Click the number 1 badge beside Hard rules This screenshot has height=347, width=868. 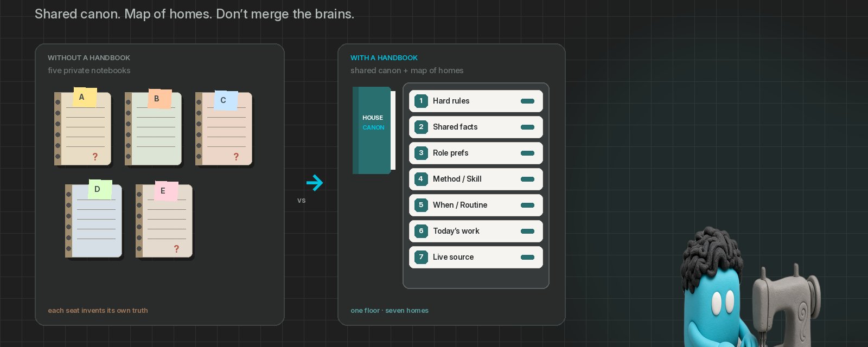[421, 101]
